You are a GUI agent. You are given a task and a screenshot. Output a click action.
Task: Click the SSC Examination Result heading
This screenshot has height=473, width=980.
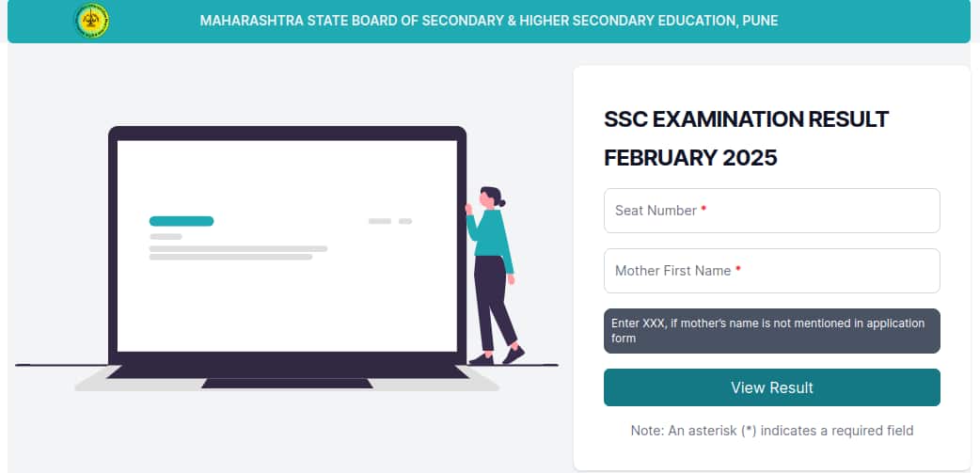point(746,138)
